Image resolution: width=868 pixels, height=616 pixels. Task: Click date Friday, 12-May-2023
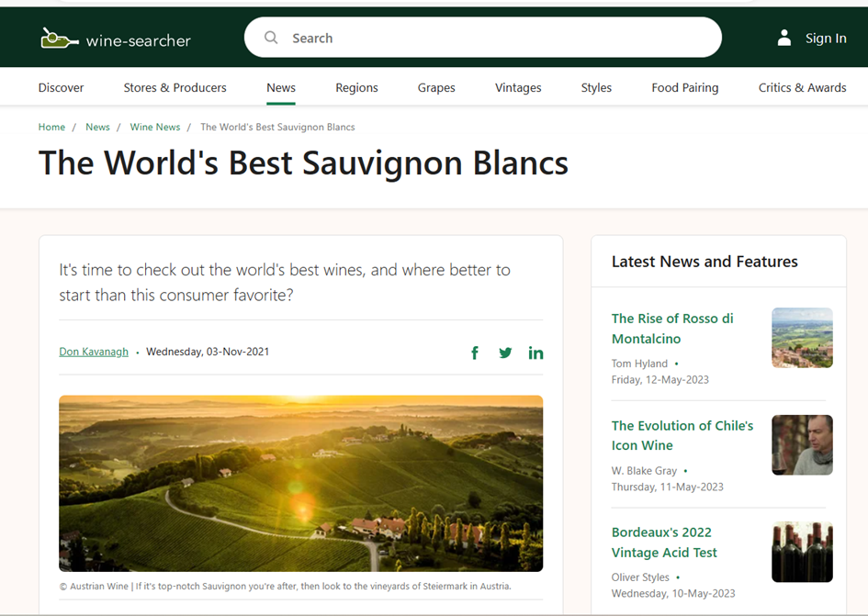point(659,380)
